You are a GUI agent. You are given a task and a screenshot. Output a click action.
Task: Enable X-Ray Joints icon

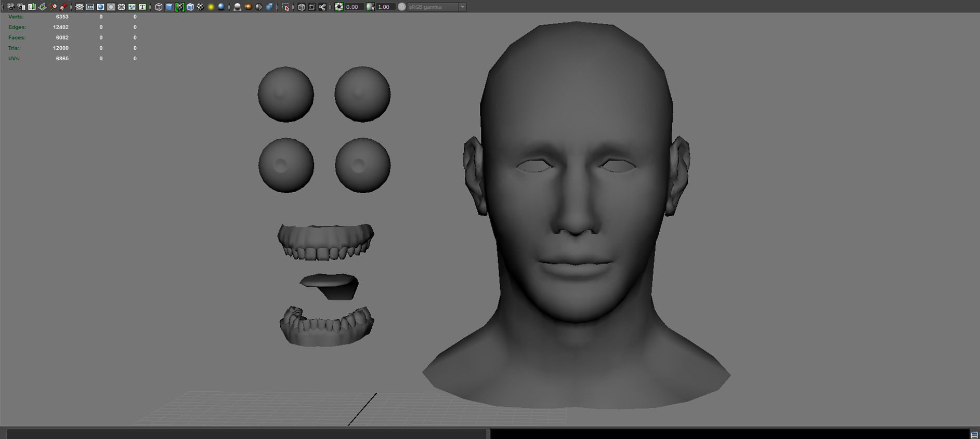[322, 7]
